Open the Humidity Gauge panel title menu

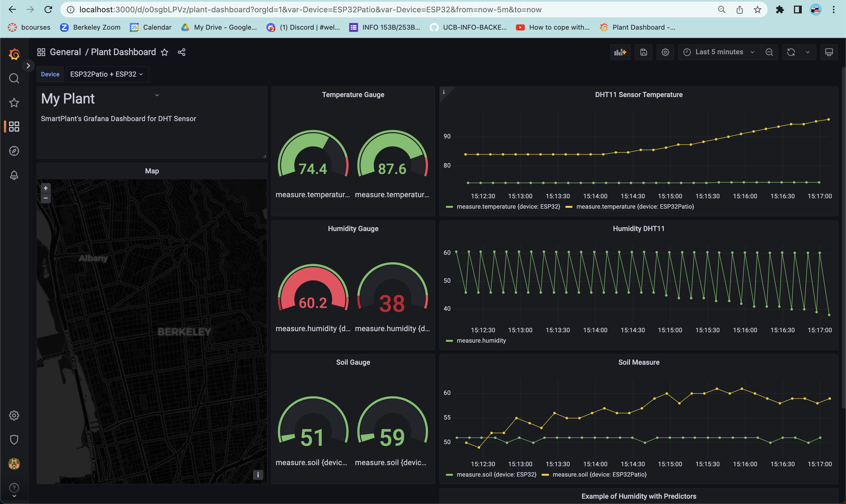coord(353,229)
